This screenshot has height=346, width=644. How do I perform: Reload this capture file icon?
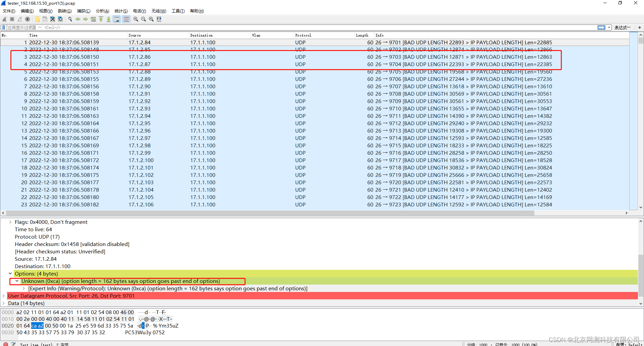point(60,19)
